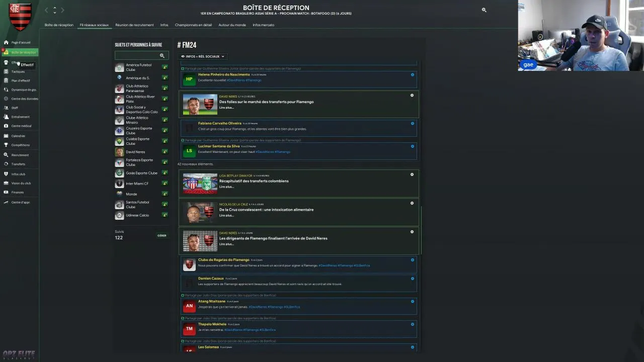Select Fil réseaux sociaux tab
Viewport: 644px width, 362px height.
pos(94,25)
